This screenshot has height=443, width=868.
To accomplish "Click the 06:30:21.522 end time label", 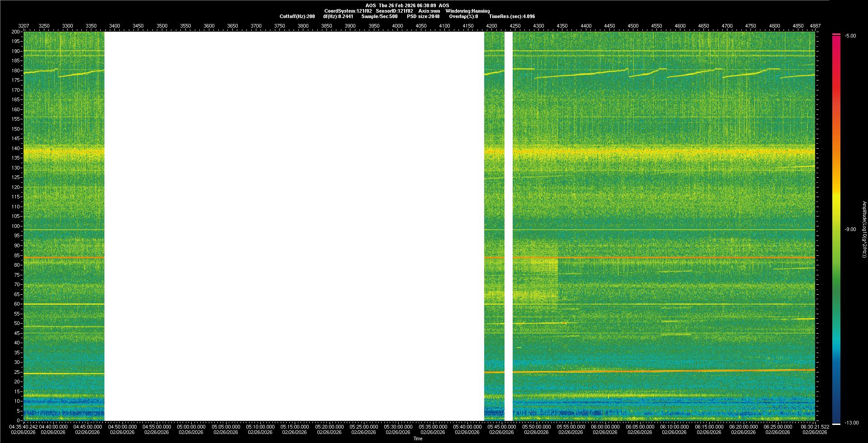I will point(815,427).
